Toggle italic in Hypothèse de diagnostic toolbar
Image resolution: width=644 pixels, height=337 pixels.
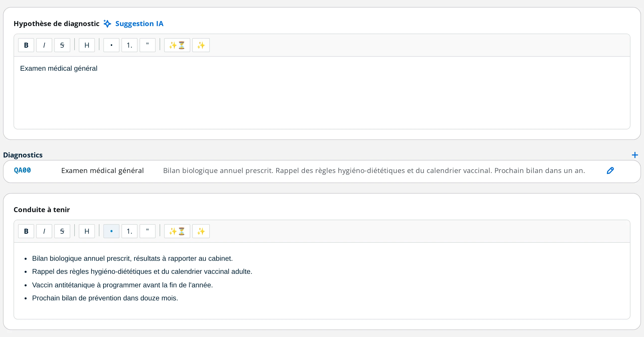(x=44, y=45)
